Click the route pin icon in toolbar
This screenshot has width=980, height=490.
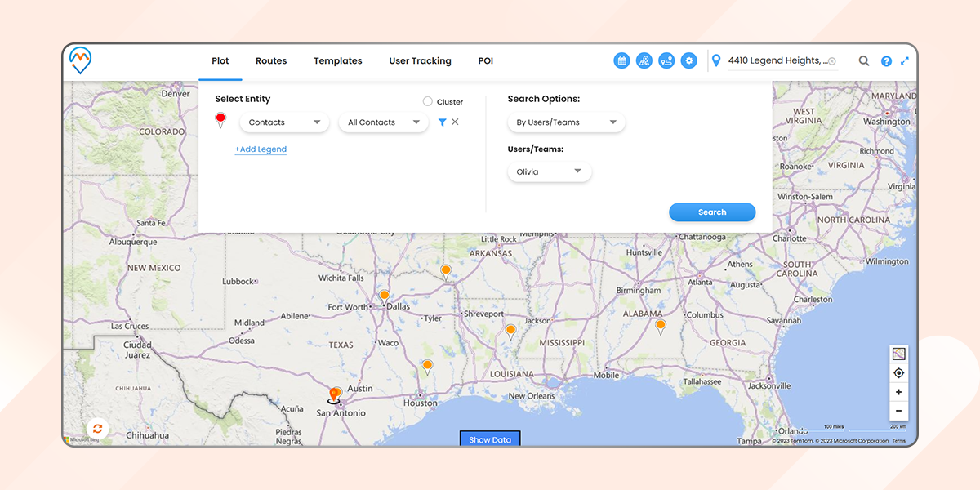[666, 60]
